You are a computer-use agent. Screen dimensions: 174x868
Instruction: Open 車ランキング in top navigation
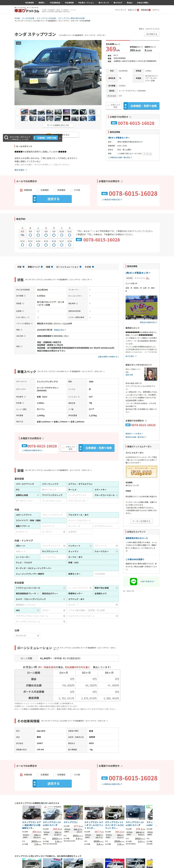click(104, 3)
